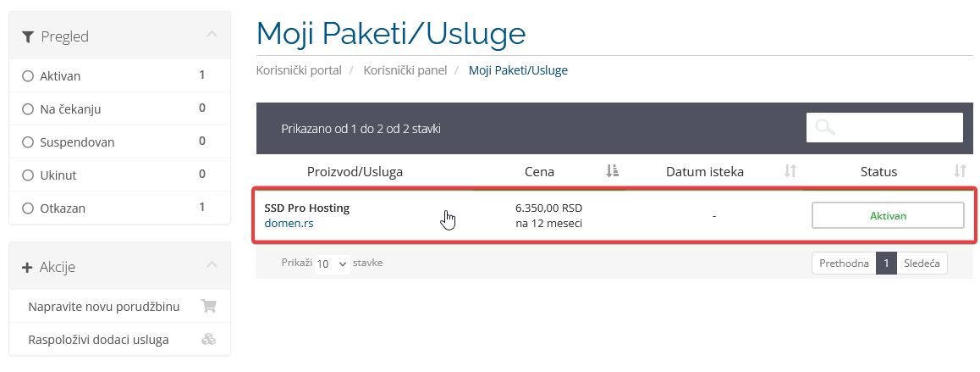Image resolution: width=980 pixels, height=372 pixels.
Task: Click the cubes icon for available addons
Action: click(x=208, y=340)
